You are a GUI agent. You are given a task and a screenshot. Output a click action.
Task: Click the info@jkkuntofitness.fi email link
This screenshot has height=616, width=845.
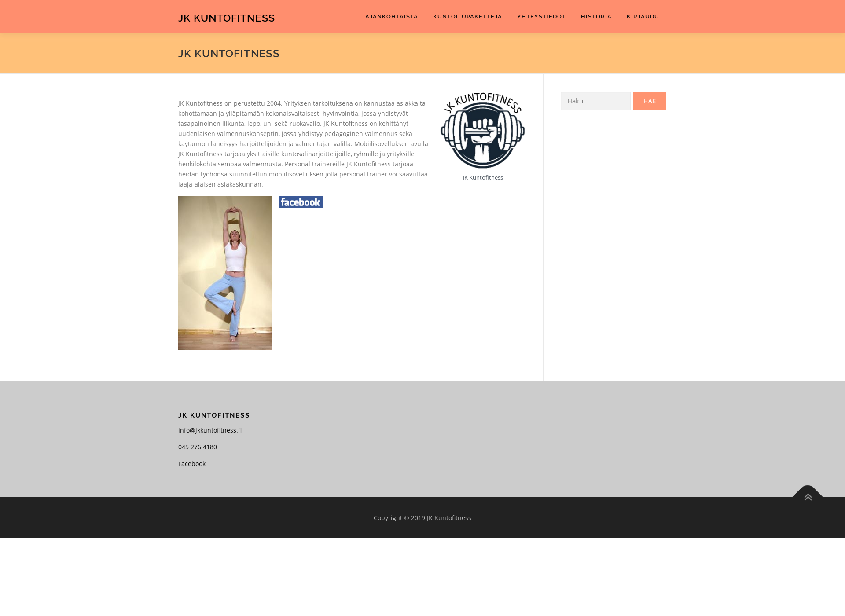(210, 430)
